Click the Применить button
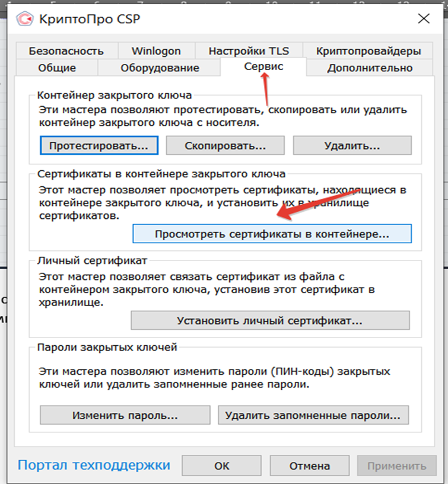This screenshot has height=484, width=448. (397, 466)
